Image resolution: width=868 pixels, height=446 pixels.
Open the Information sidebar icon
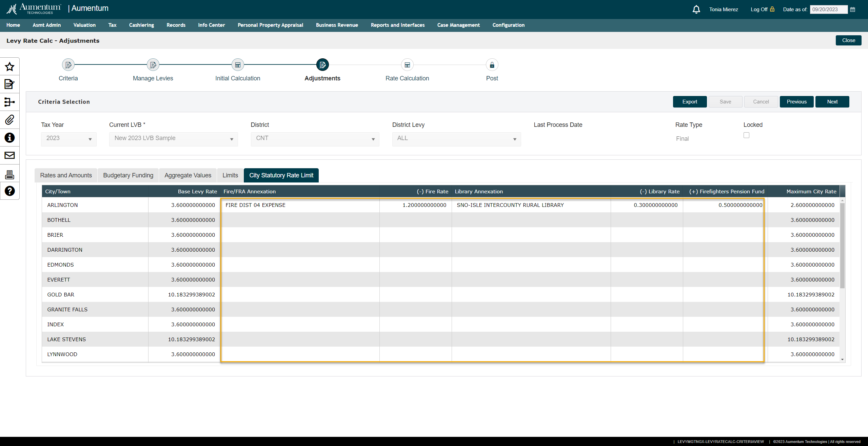click(x=9, y=137)
